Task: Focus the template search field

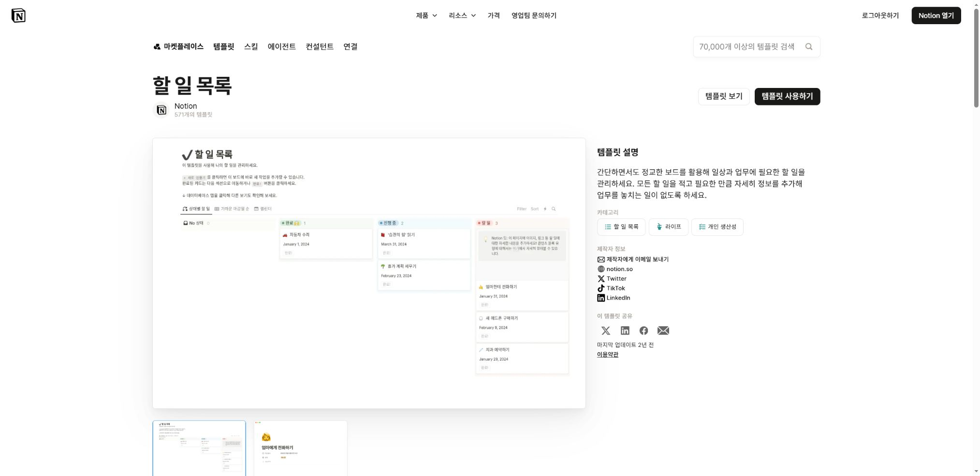Action: 757,47
